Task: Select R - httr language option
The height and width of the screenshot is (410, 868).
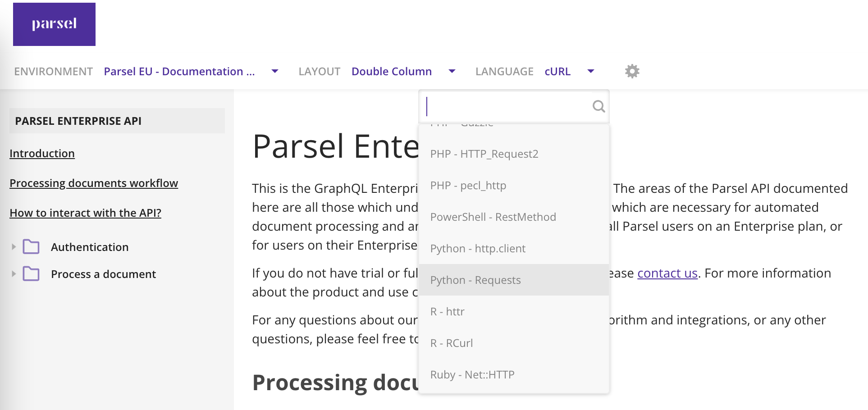Action: (x=514, y=311)
